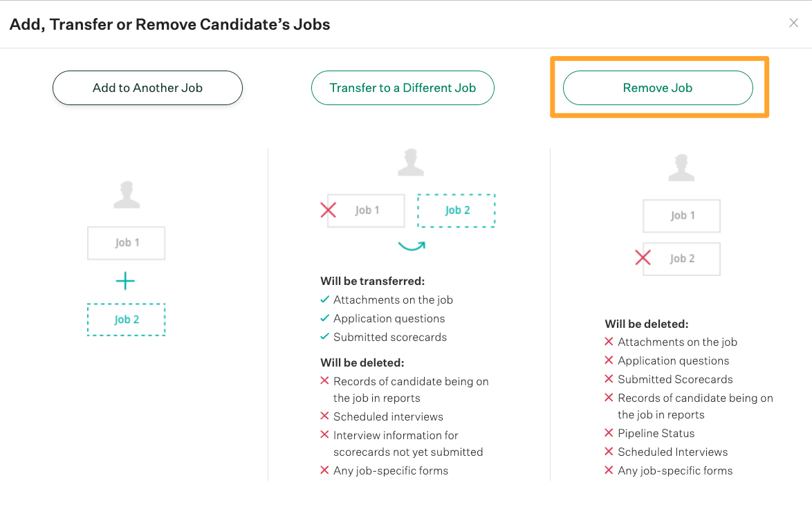Viewport: 812px width, 507px height.
Task: Click the red X next to Scheduled interviews in the transfer list
Action: click(x=324, y=416)
